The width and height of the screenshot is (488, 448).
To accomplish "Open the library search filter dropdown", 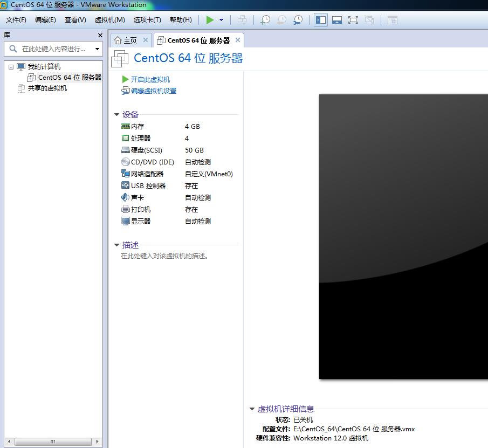I will pyautogui.click(x=97, y=49).
